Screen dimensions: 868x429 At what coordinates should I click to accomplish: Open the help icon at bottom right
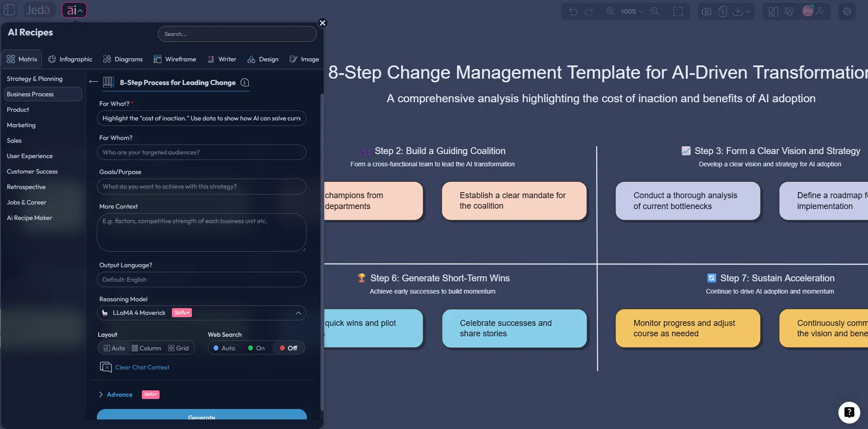[848, 412]
